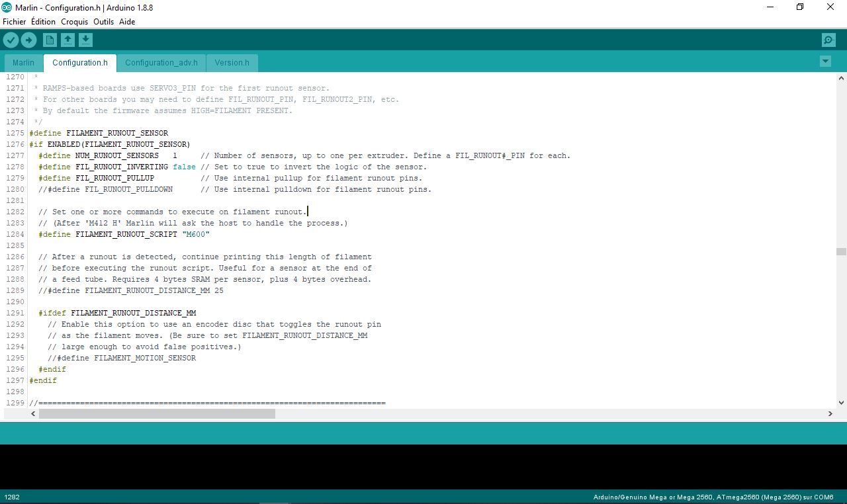Click the Arduino app icon in title bar

[x=7, y=7]
